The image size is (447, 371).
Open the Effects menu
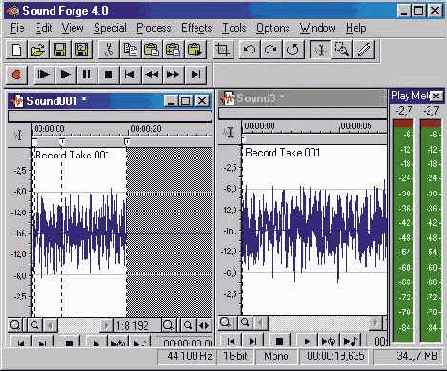197,28
